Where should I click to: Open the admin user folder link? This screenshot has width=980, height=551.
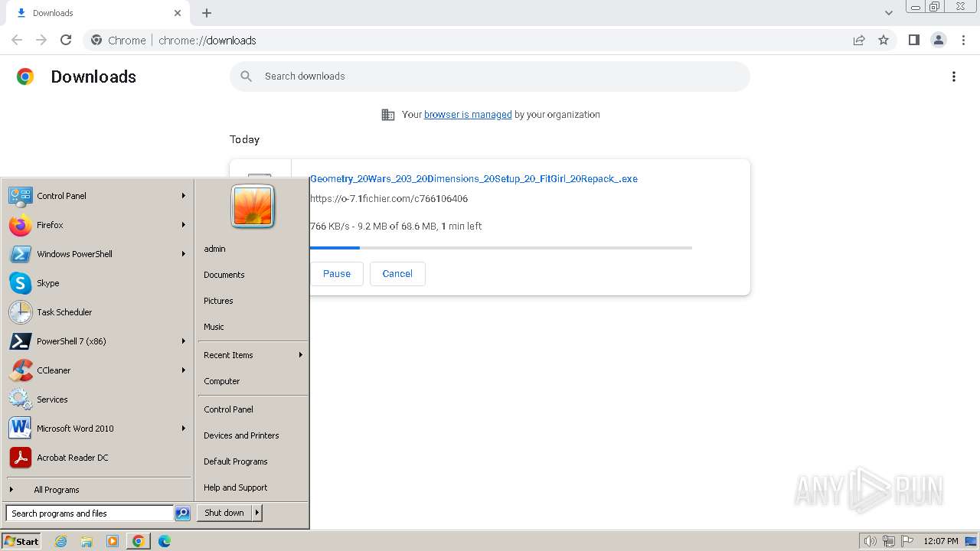[x=214, y=249]
